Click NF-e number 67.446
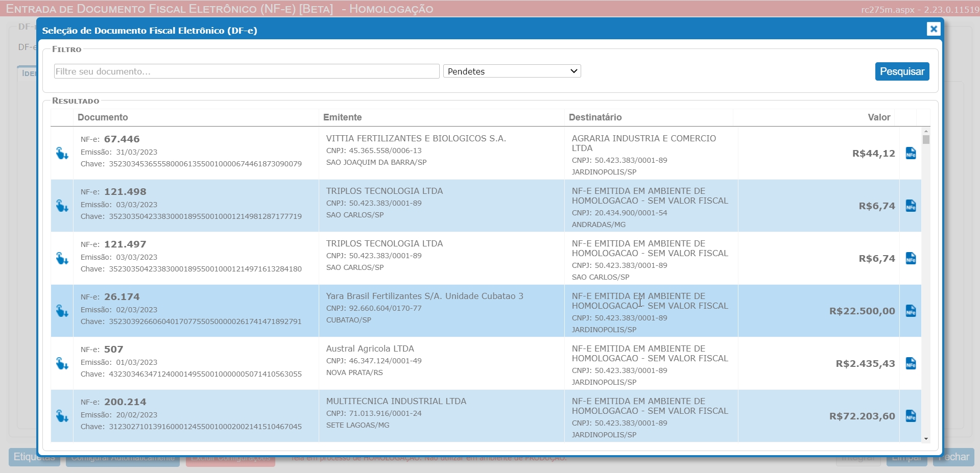The height and width of the screenshot is (473, 980). click(x=122, y=139)
